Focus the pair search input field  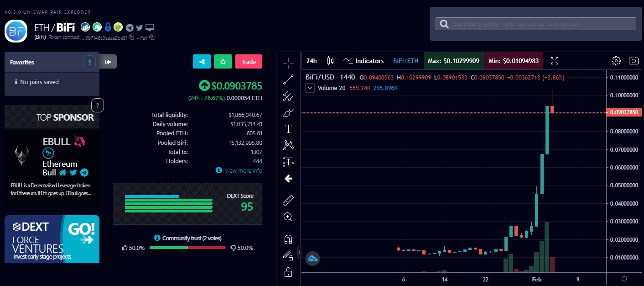(x=536, y=24)
